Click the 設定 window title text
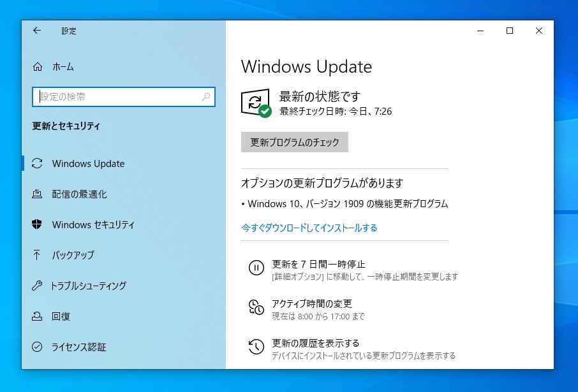Viewport: 578px width, 392px height. point(69,31)
